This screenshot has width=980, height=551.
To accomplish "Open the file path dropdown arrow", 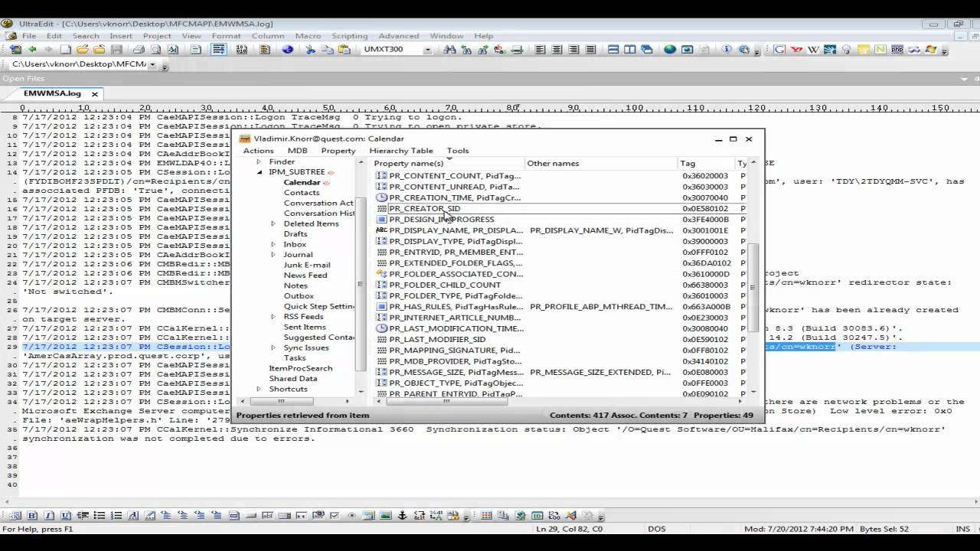I will coord(152,65).
